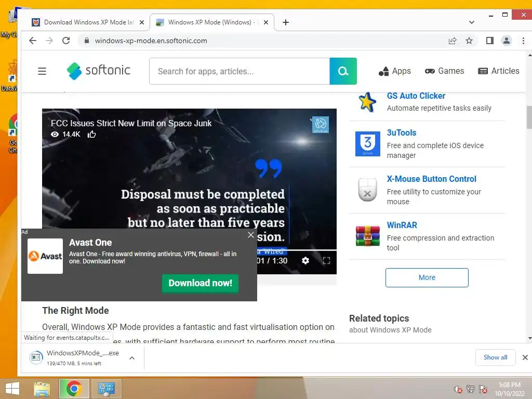The width and height of the screenshot is (532, 399).
Task: Open the Softonic hamburger menu
Action: [x=42, y=71]
